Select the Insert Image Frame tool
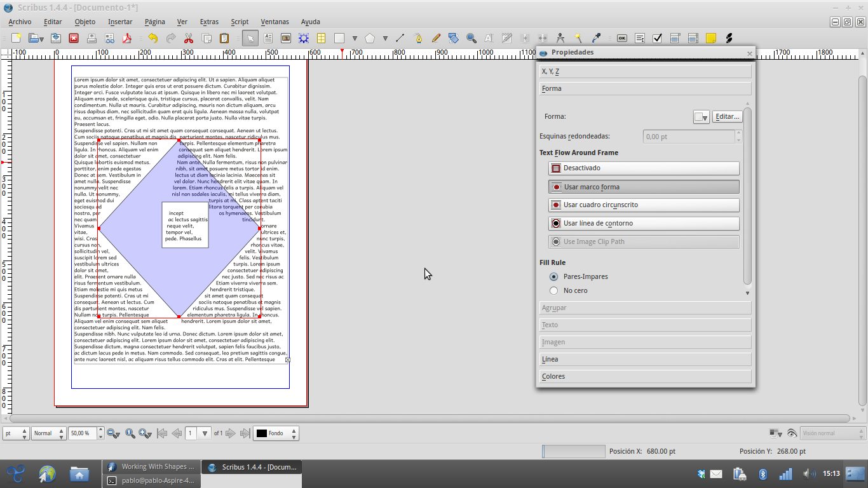The image size is (868, 488). [x=286, y=38]
